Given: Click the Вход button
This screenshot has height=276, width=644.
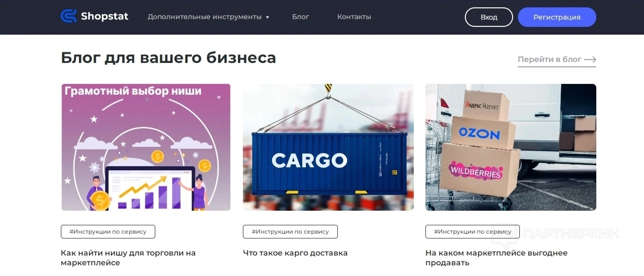Looking at the screenshot, I should coord(489,17).
